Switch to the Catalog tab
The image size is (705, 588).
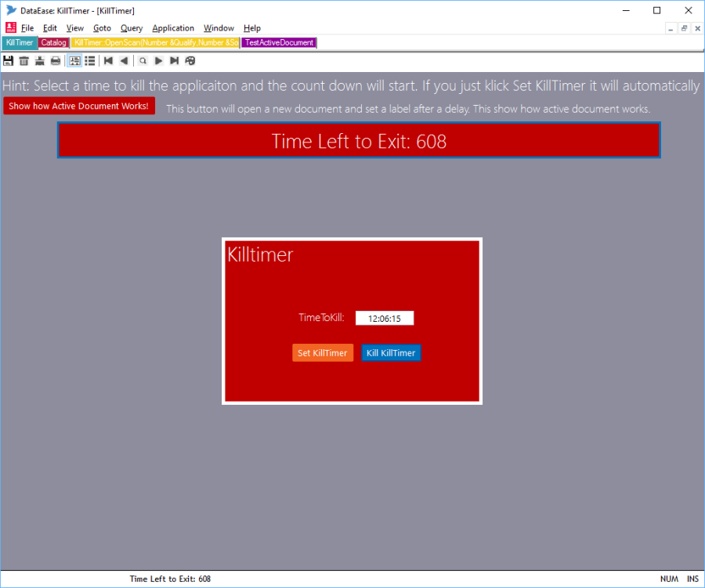[x=53, y=43]
